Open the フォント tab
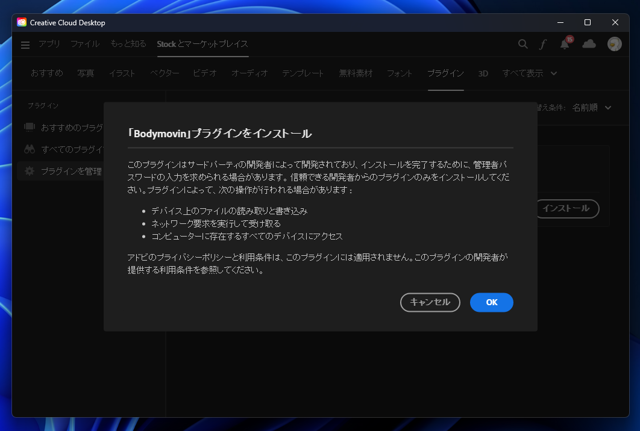The height and width of the screenshot is (431, 640). click(x=400, y=73)
